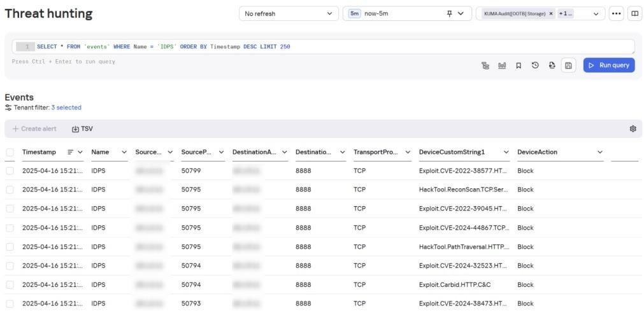Image resolution: width=644 pixels, height=311 pixels.
Task: Expand the No refresh dropdown
Action: (289, 13)
